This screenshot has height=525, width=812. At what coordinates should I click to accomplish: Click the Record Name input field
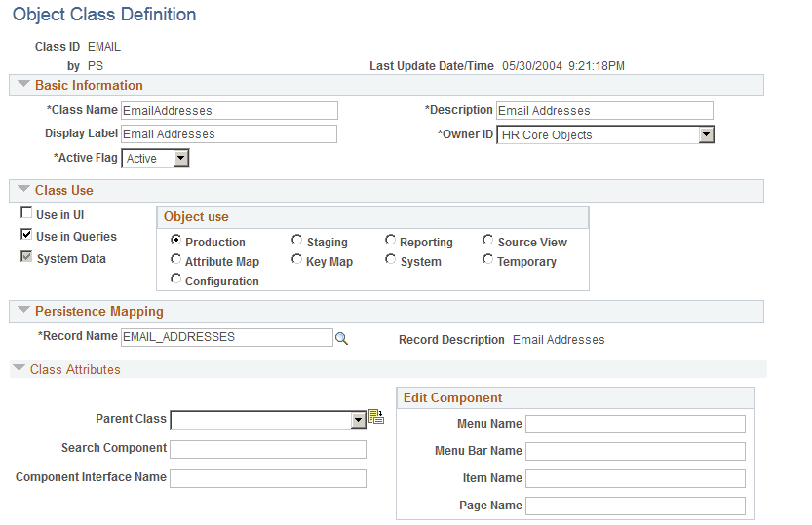227,337
